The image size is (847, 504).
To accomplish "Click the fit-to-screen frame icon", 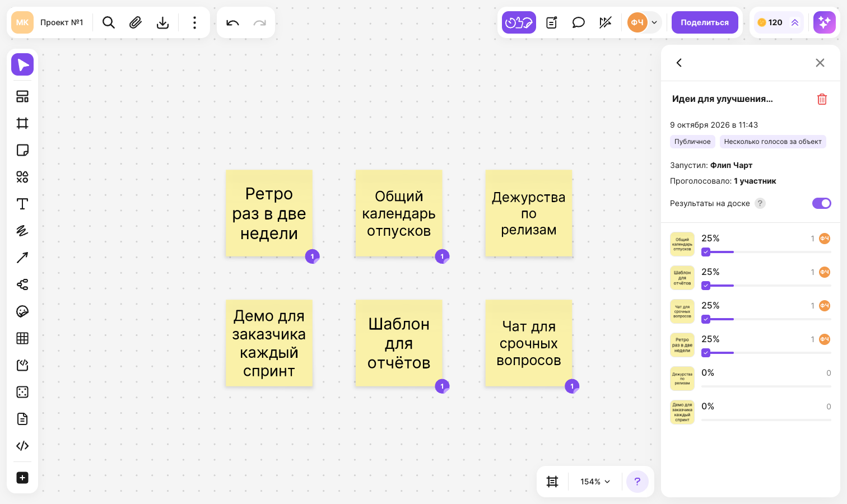I will 552,482.
